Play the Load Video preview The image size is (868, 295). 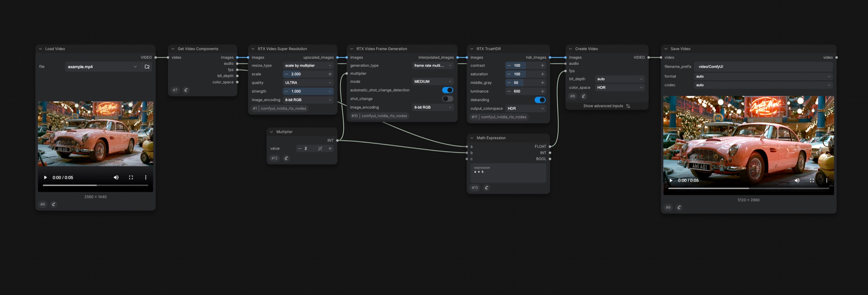pos(45,177)
